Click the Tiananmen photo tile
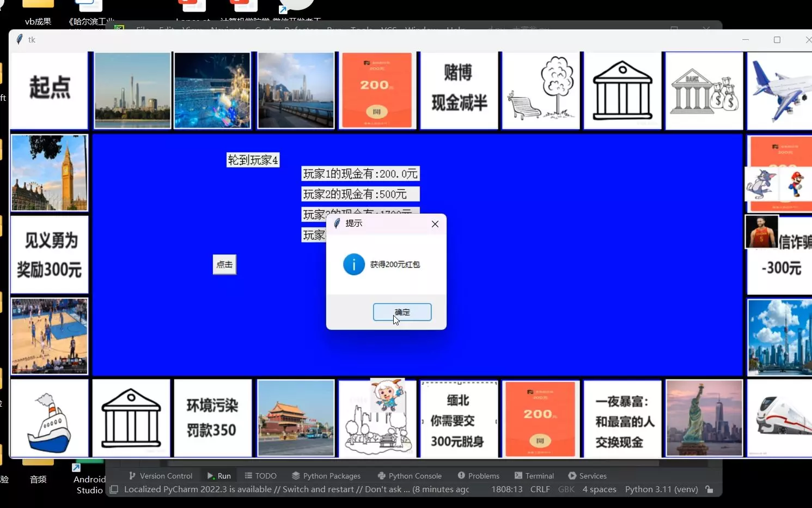Screen dimensions: 812x508 [x=296, y=418]
